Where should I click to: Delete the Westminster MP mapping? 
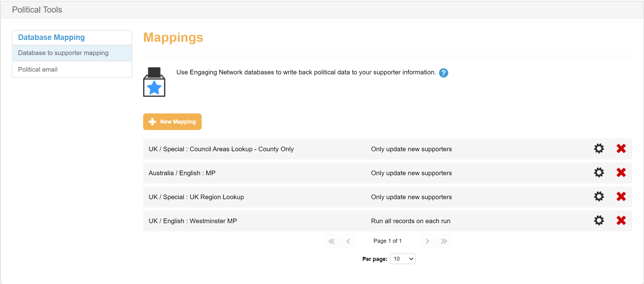coord(621,221)
